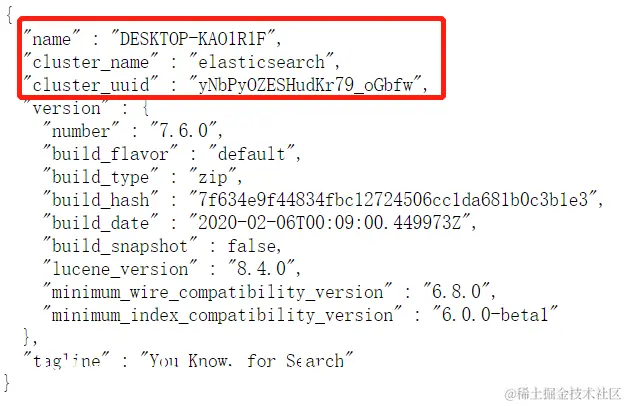
Task: Click the "cluster_uuid" key
Action: coord(90,85)
